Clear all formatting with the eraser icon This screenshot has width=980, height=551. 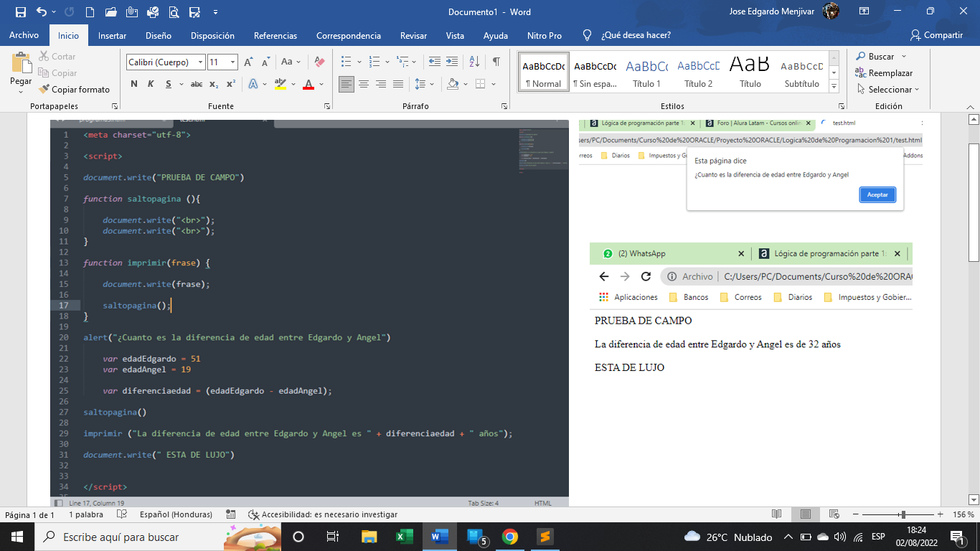pos(320,62)
